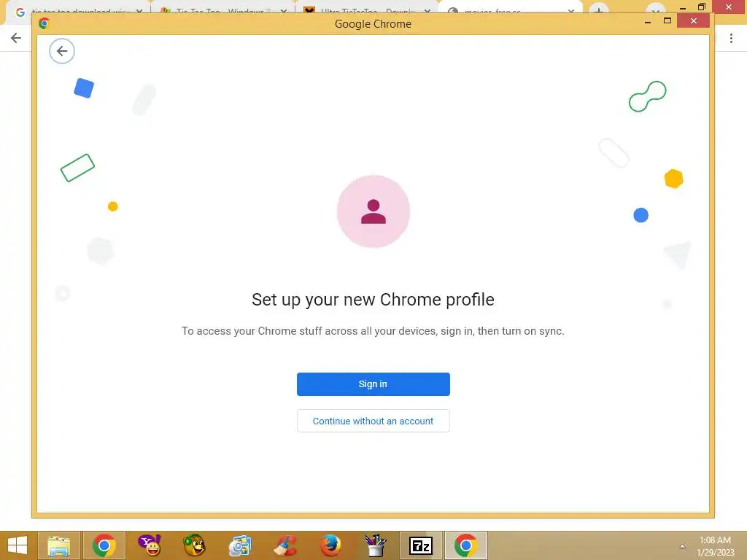This screenshot has width=747, height=560.
Task: Click the Chrome taskbar icon beside 7-Zip
Action: pos(466,545)
